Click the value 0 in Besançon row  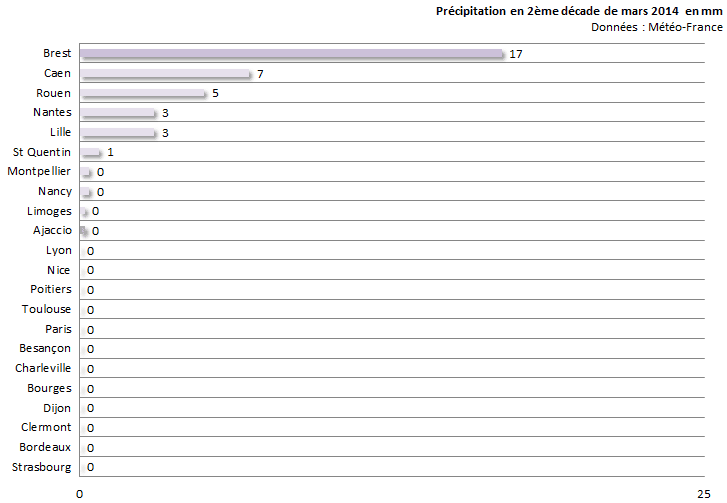pos(90,349)
